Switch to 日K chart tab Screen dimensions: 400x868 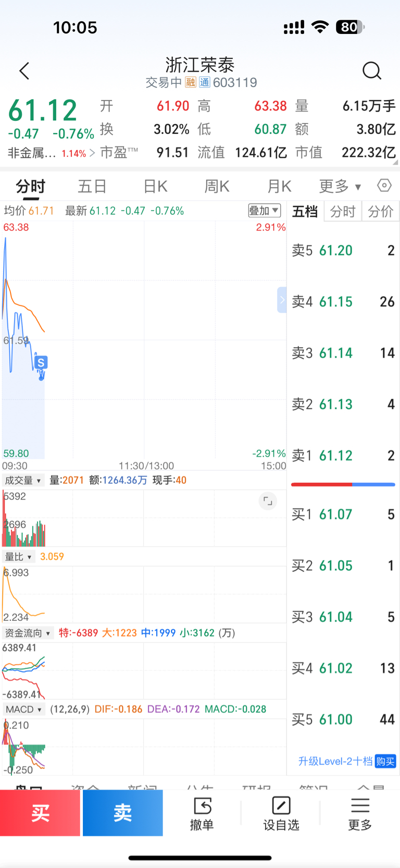click(155, 186)
